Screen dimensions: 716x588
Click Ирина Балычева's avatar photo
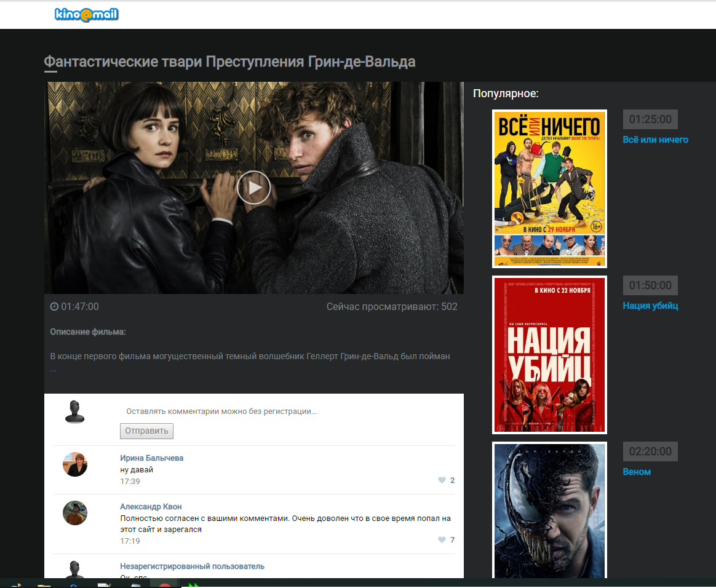[75, 464]
